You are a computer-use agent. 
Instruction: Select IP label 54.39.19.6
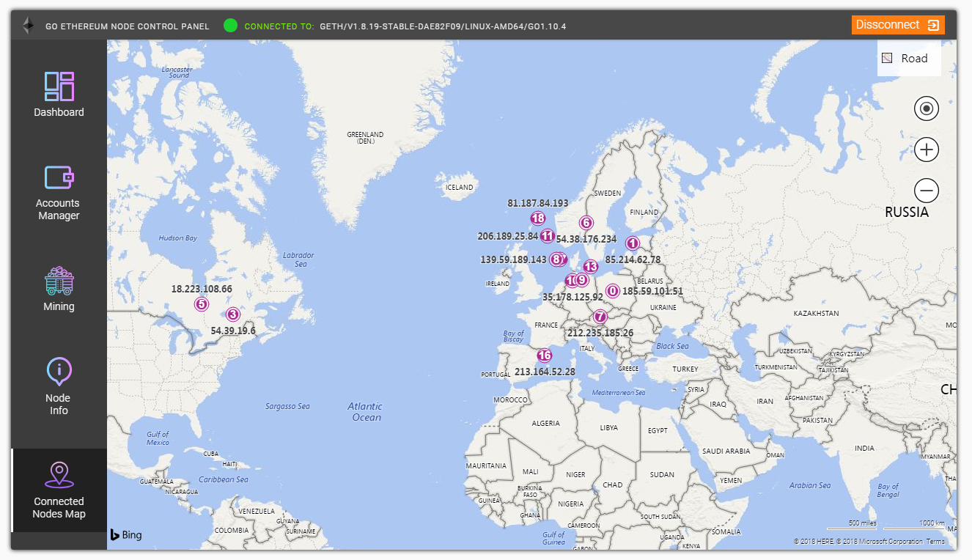[x=233, y=331]
